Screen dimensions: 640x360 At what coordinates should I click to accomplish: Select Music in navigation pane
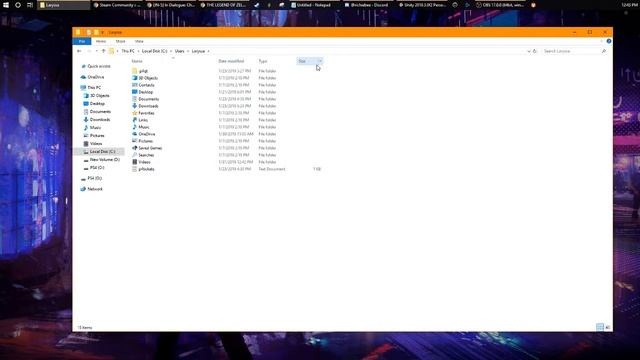tap(92, 127)
